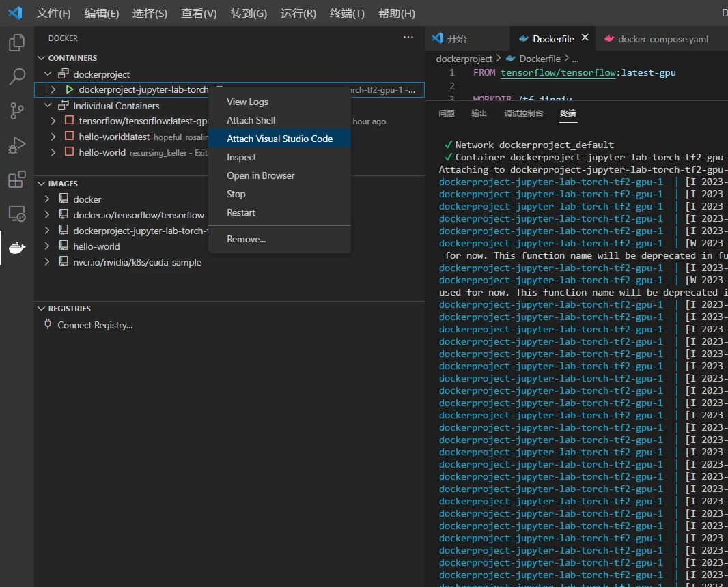Select Stop in the context menu
Image resolution: width=728 pixels, height=587 pixels.
point(279,194)
